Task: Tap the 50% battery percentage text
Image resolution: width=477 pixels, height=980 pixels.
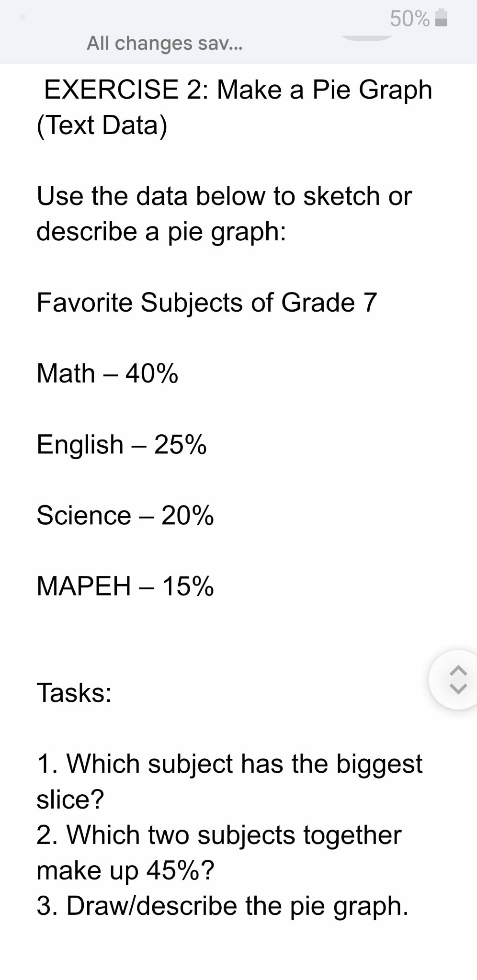Action: click(409, 18)
